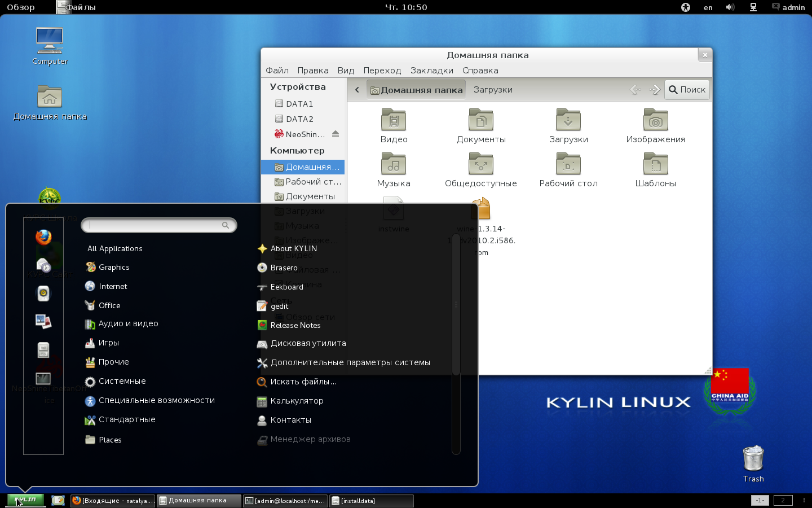Viewport: 812px width, 508px height.
Task: Expand the Internet application category
Action: pos(113,287)
